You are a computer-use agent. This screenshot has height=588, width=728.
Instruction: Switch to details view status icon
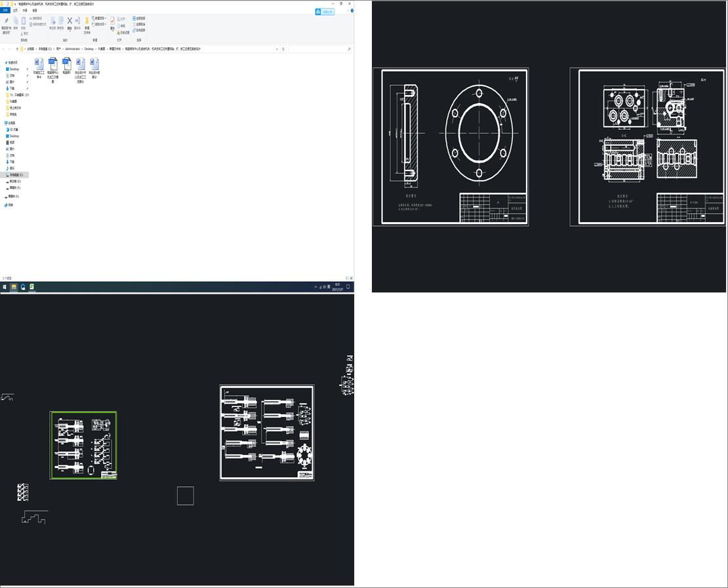tap(347, 278)
